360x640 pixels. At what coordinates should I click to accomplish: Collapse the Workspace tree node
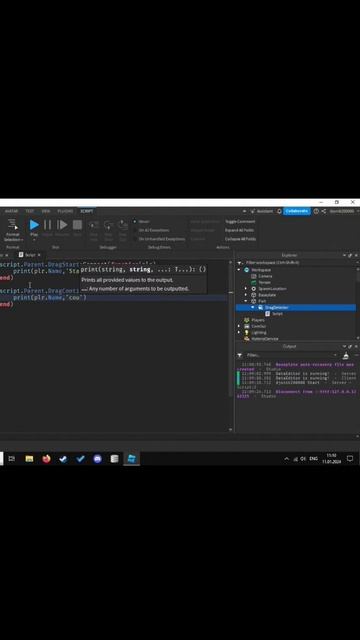(x=239, y=270)
